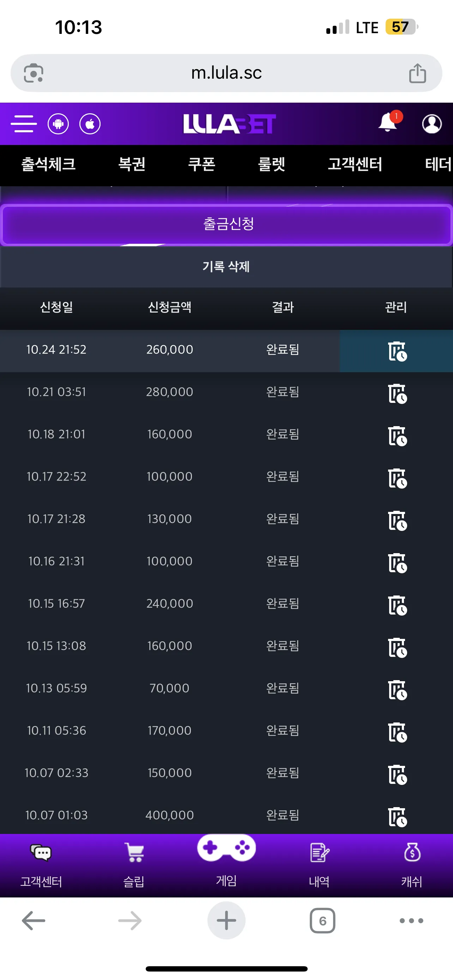The height and width of the screenshot is (980, 453).
Task: Delete the 10.13 05:59 record of 70,000
Action: 397,690
